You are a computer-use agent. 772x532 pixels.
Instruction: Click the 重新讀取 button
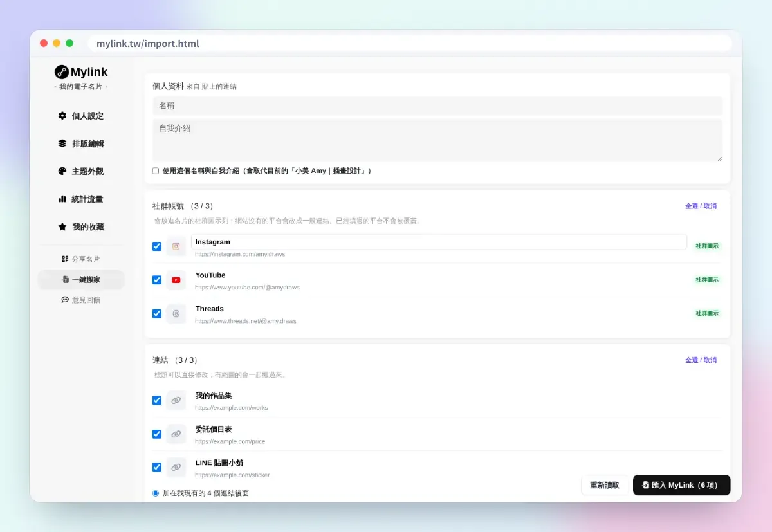(x=605, y=485)
